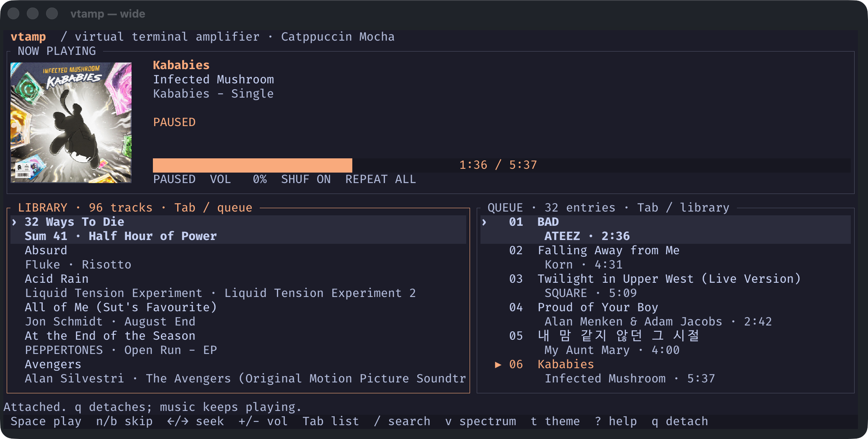
Task: Select the Avengers track in library
Action: point(238,372)
